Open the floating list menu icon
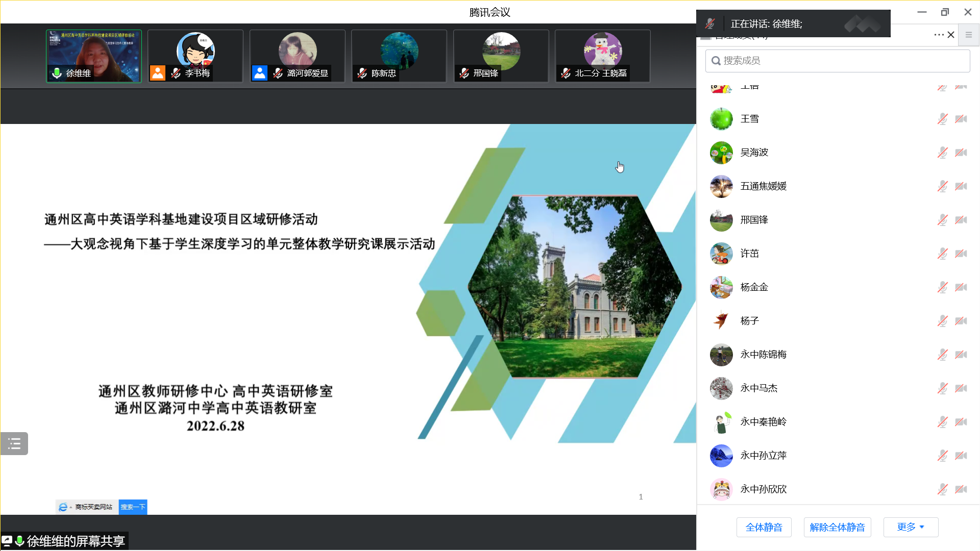This screenshot has height=551, width=980. click(x=14, y=443)
